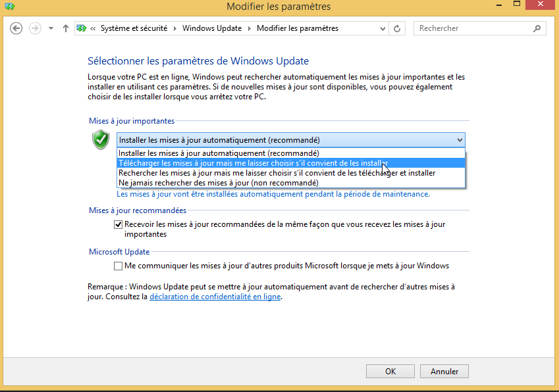Screen dimensions: 559x392
Task: Open the maintenance period automatic install link
Action: pyautogui.click(x=273, y=194)
